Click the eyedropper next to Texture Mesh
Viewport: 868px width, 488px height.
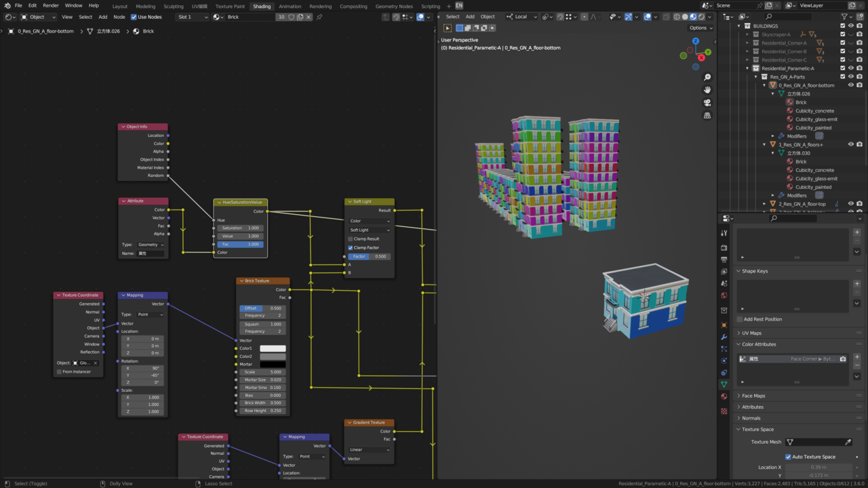point(848,442)
